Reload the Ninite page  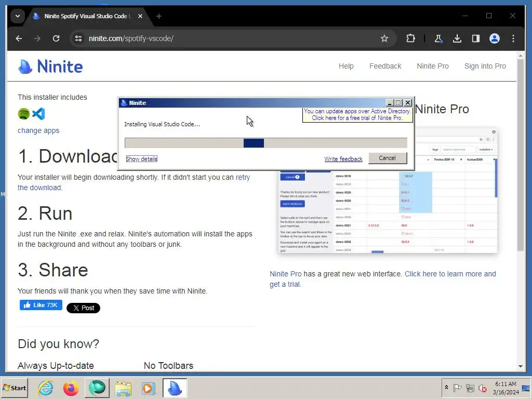coord(56,38)
